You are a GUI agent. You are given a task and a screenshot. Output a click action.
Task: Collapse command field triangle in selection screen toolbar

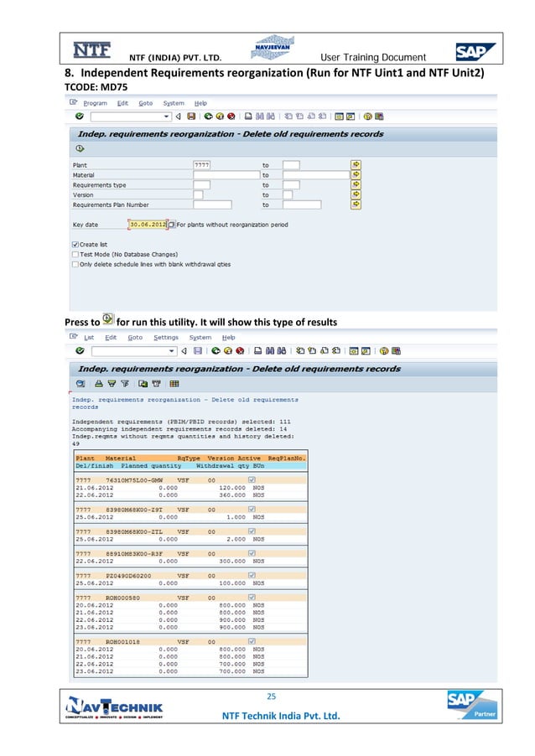178,117
